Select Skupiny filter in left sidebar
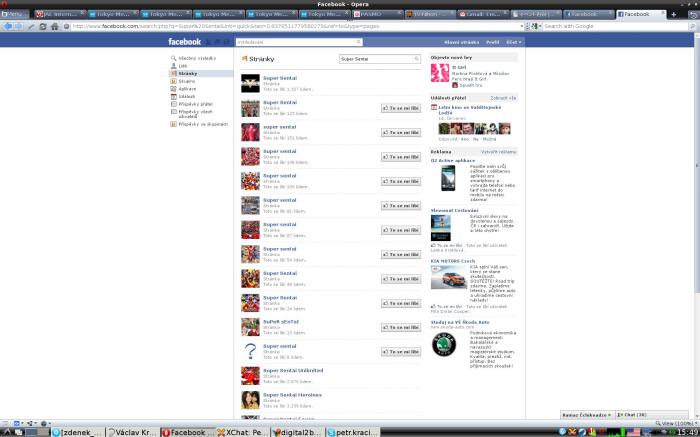 point(187,81)
